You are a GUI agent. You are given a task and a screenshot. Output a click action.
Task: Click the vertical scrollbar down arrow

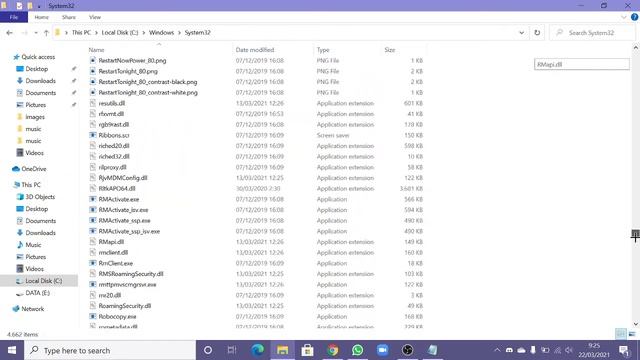(636, 324)
